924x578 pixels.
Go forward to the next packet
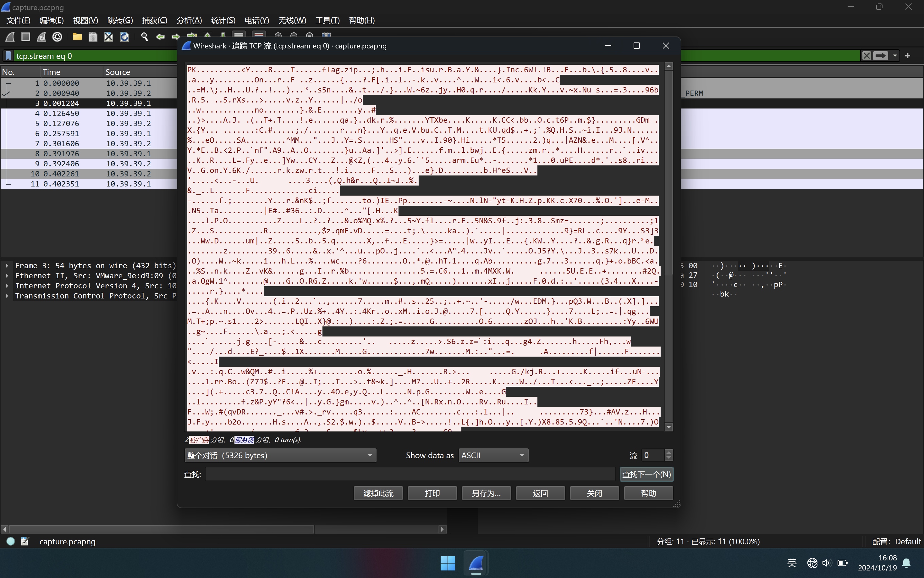176,37
